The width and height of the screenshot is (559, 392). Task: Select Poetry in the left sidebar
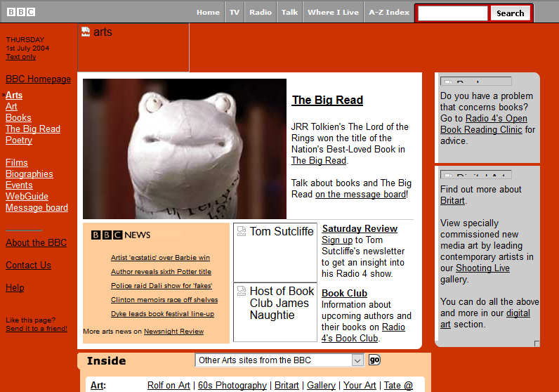point(19,141)
